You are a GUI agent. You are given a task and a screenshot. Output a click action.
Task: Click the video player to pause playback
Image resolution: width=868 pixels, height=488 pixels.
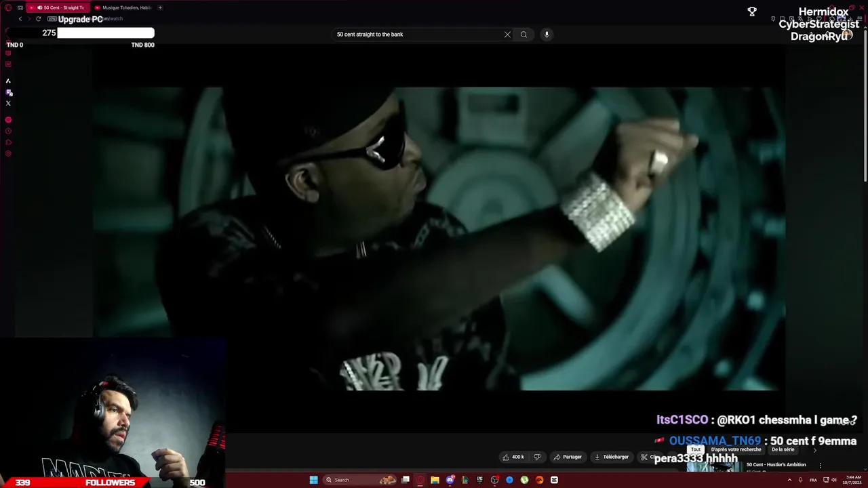tap(439, 239)
